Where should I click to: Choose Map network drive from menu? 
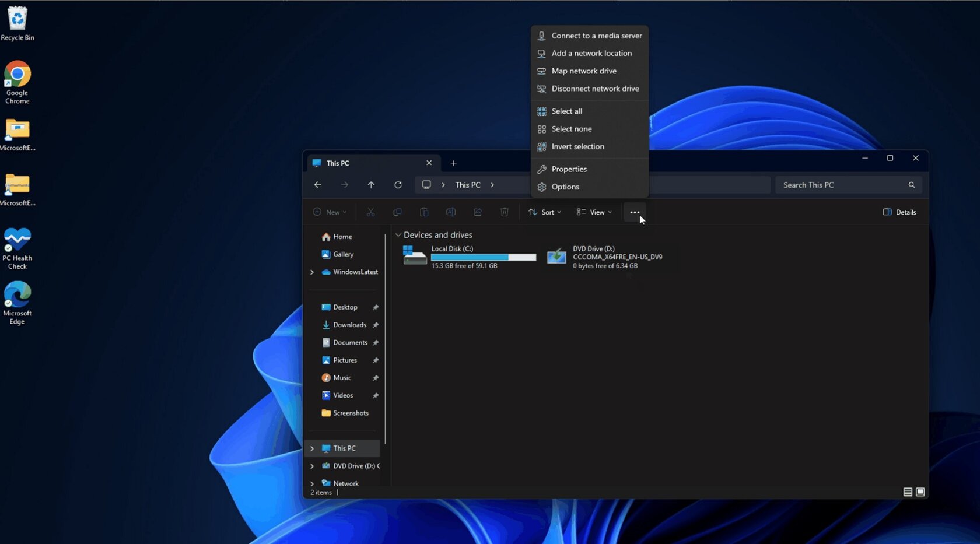point(584,71)
